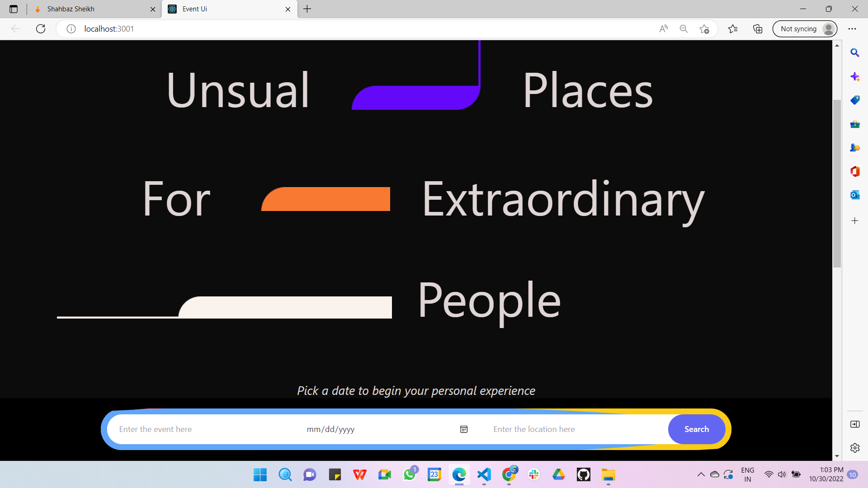
Task: Click the Search button
Action: [696, 429]
